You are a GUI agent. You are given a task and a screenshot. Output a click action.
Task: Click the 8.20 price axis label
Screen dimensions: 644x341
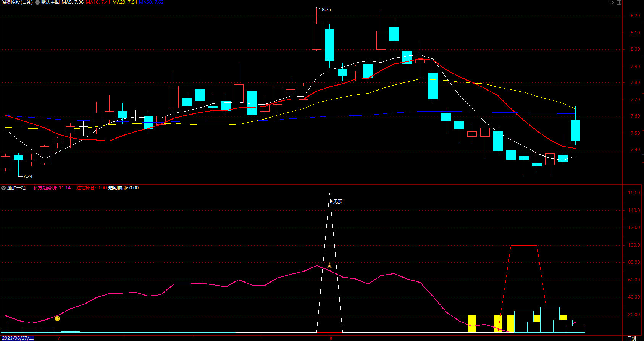[635, 16]
